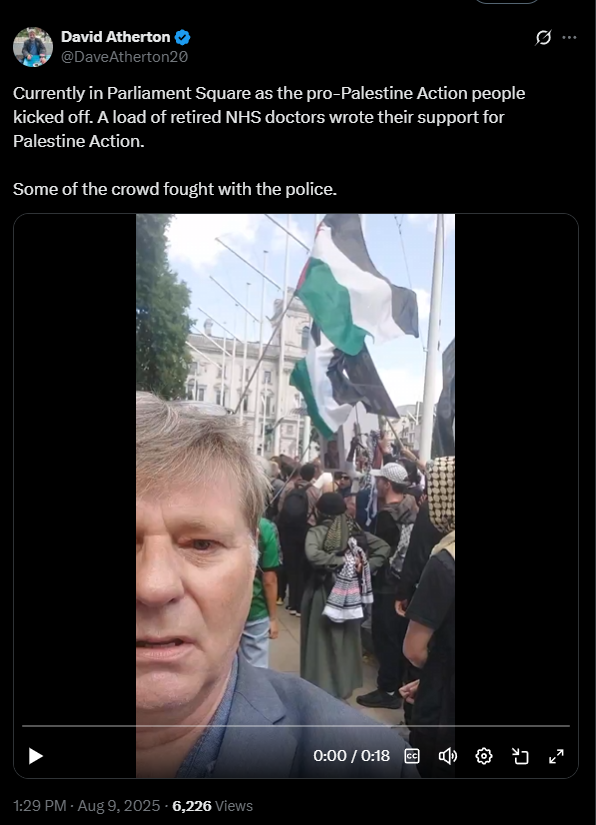This screenshot has width=596, height=825.
Task: Mute the video volume
Action: coord(448,756)
